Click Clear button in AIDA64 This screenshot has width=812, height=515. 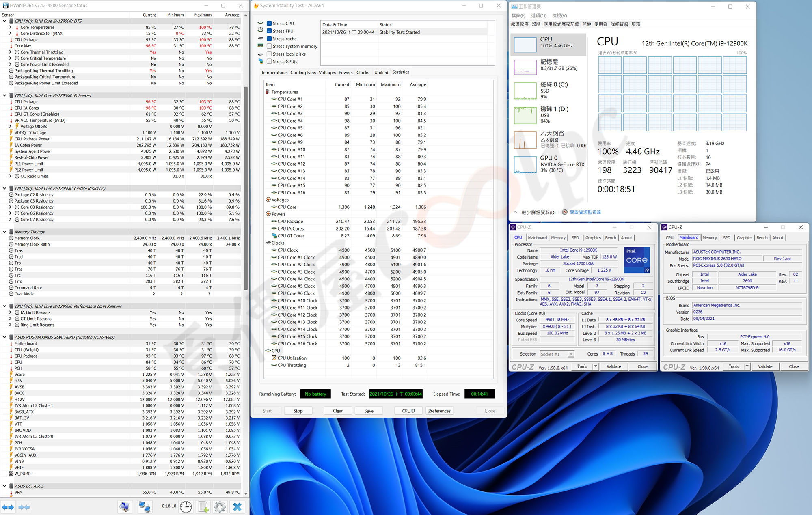click(338, 411)
